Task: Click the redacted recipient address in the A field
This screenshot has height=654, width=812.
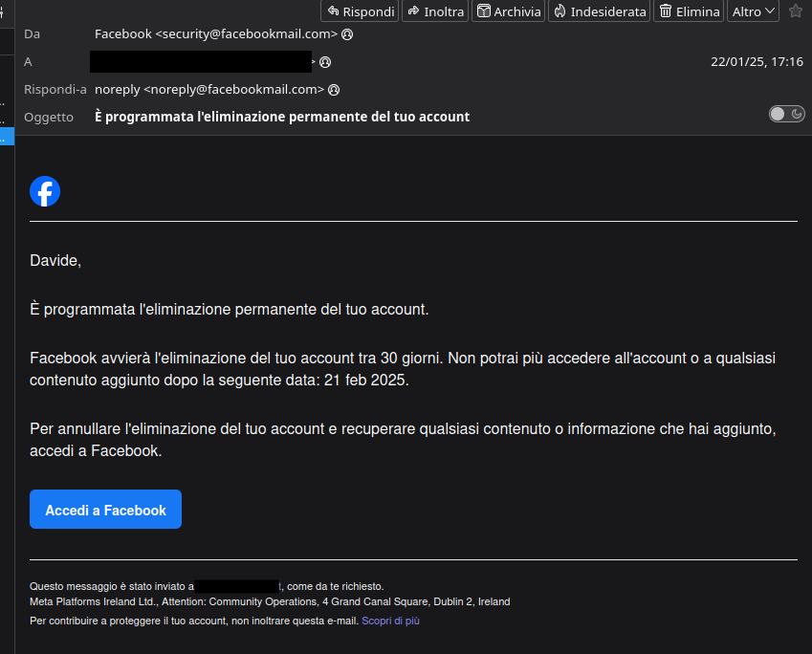Action: [201, 62]
